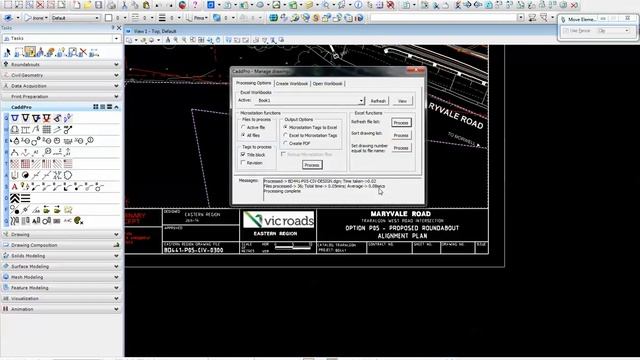Click Process beside Sort drawing list

pos(401,135)
